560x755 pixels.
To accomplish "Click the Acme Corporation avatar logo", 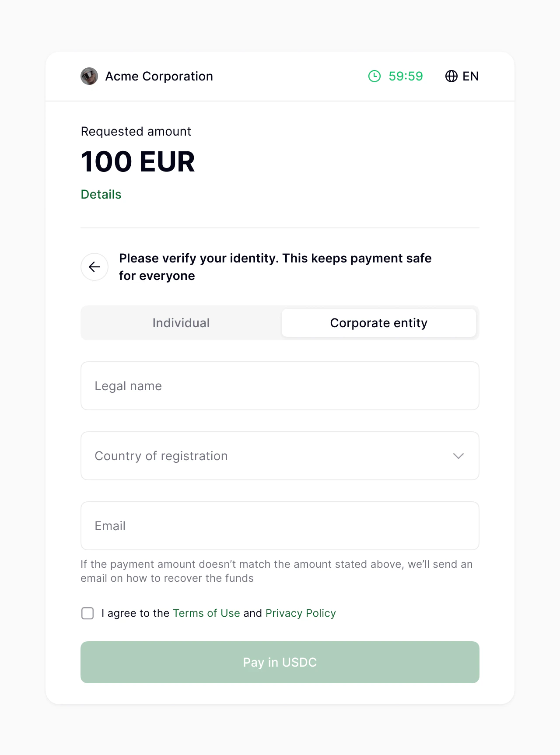I will tap(89, 76).
